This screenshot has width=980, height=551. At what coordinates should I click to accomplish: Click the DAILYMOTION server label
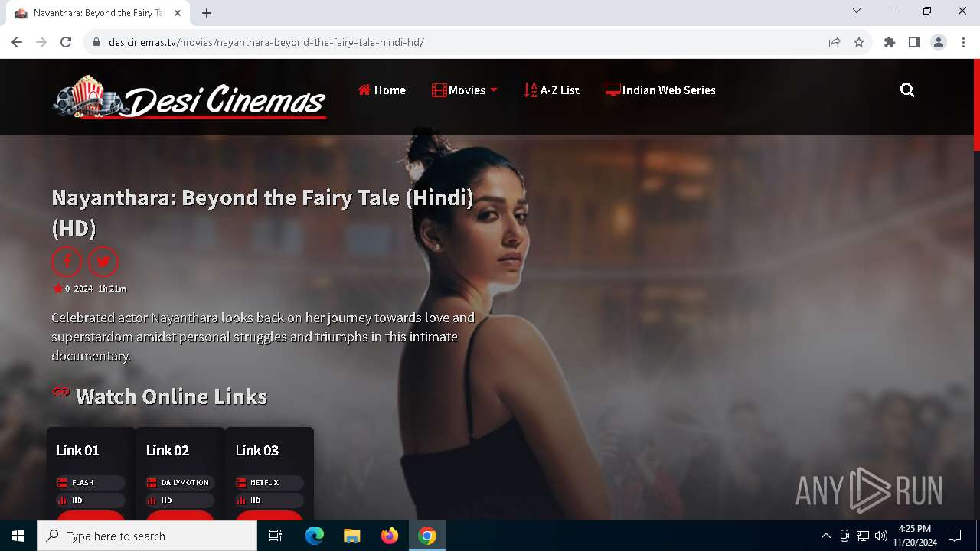click(179, 483)
